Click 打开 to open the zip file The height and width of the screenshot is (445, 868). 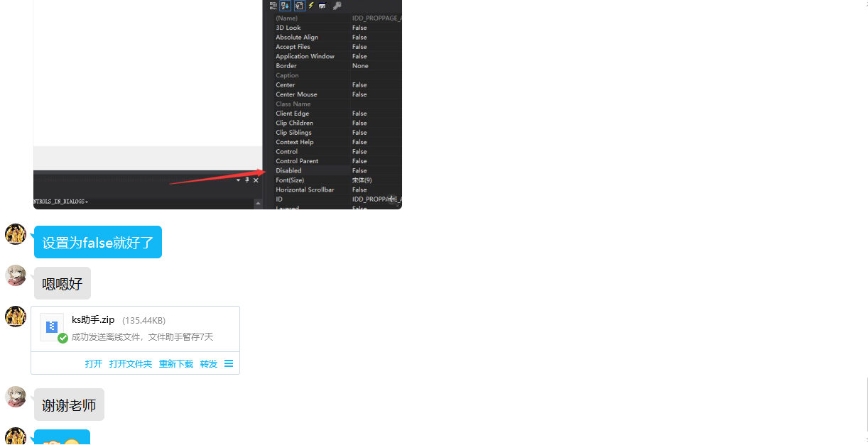tap(94, 363)
